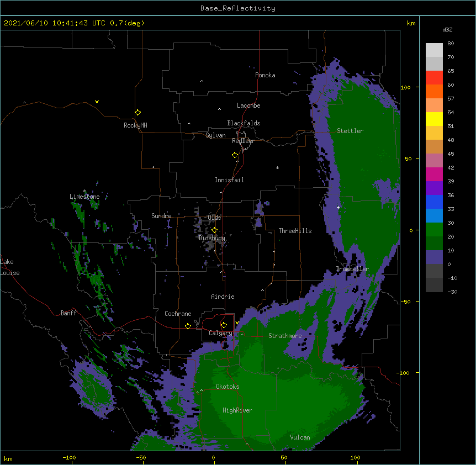Click the Stettler town label
The height and width of the screenshot is (465, 476).
click(x=350, y=131)
